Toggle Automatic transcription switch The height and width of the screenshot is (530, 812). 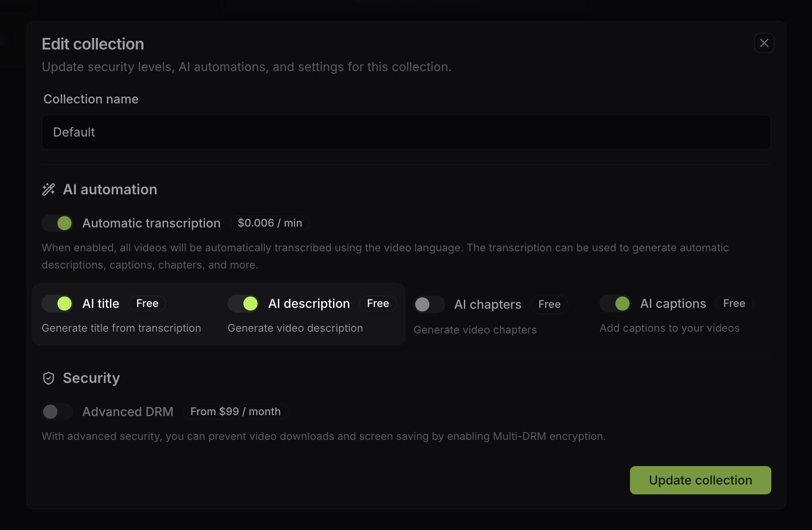[x=57, y=223]
